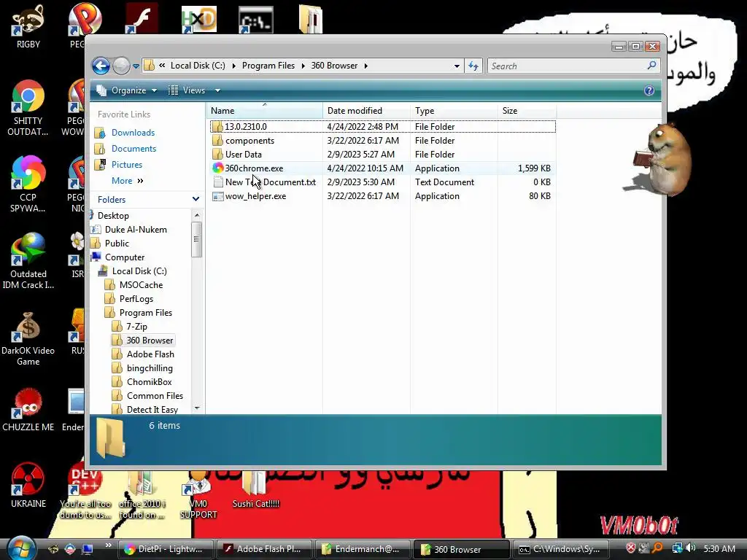
Task: Open Pictures favorite link
Action: pos(127,164)
